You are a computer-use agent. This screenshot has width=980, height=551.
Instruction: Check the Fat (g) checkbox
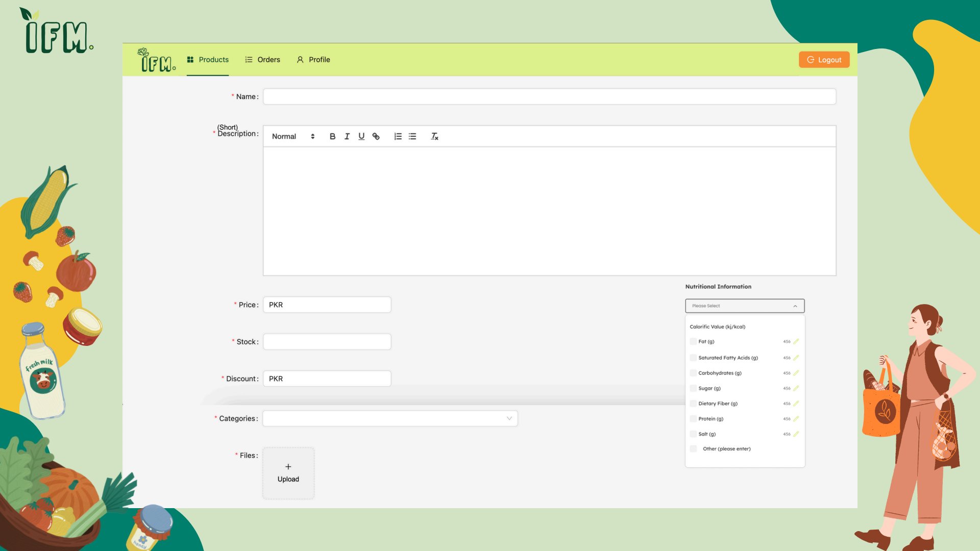point(693,341)
